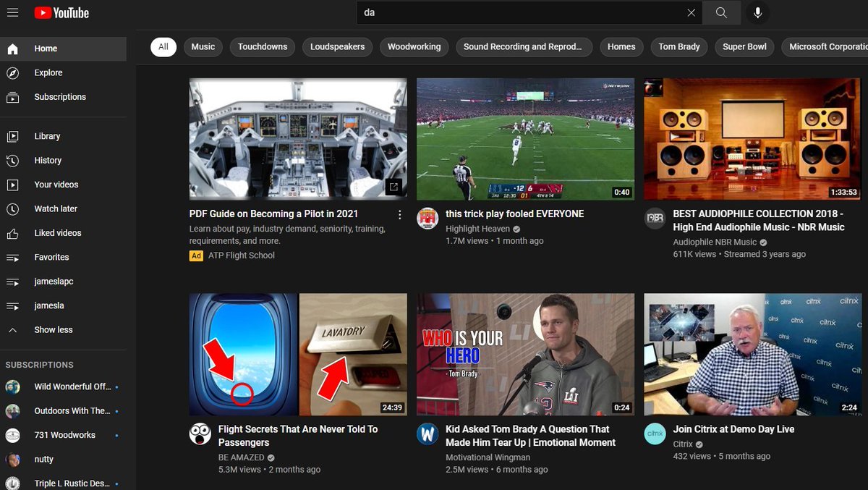Clear the search box with X
The width and height of the screenshot is (868, 490).
691,12
